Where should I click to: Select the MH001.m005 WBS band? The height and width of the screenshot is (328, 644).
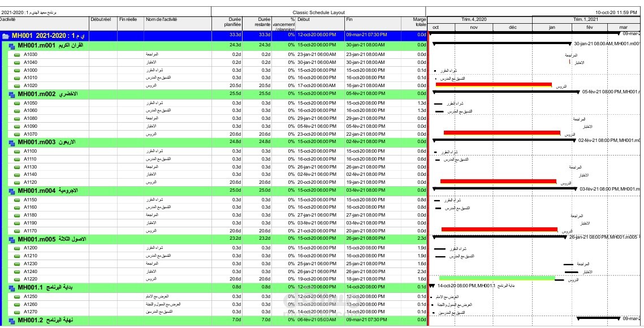(x=215, y=239)
